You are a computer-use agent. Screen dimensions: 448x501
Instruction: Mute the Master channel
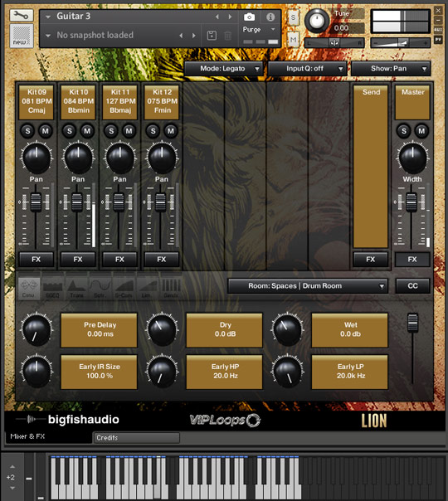421,131
